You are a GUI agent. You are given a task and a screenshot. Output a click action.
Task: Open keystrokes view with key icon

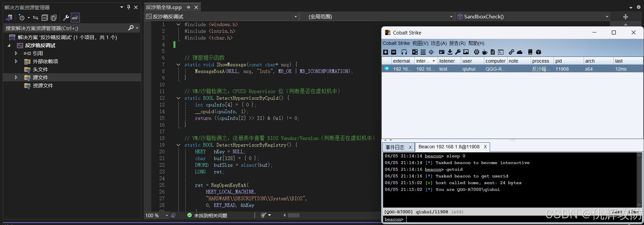pos(458,52)
